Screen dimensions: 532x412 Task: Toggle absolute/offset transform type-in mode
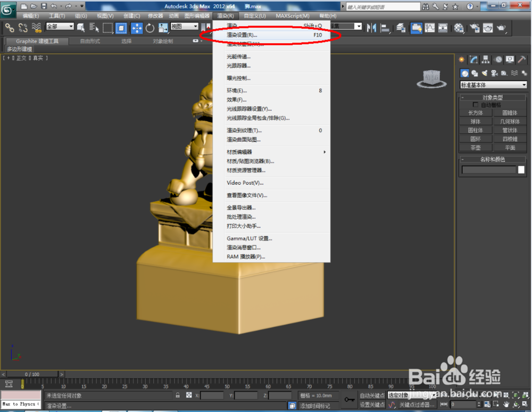pyautogui.click(x=189, y=395)
